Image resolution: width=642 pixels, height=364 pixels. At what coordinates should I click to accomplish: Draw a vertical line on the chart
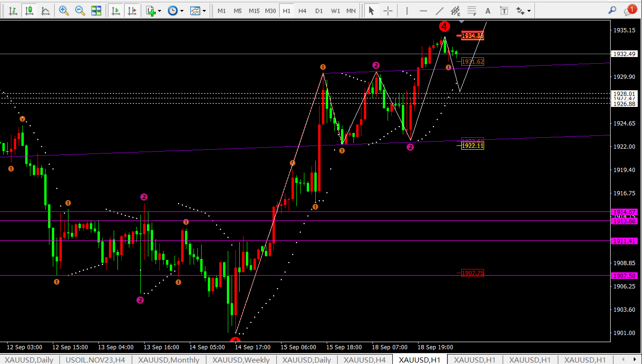(407, 10)
